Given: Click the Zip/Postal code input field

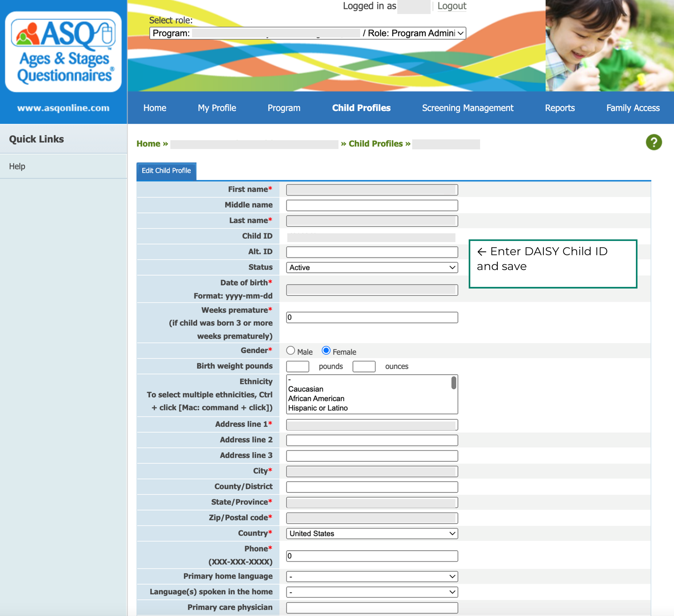Looking at the screenshot, I should pos(372,518).
